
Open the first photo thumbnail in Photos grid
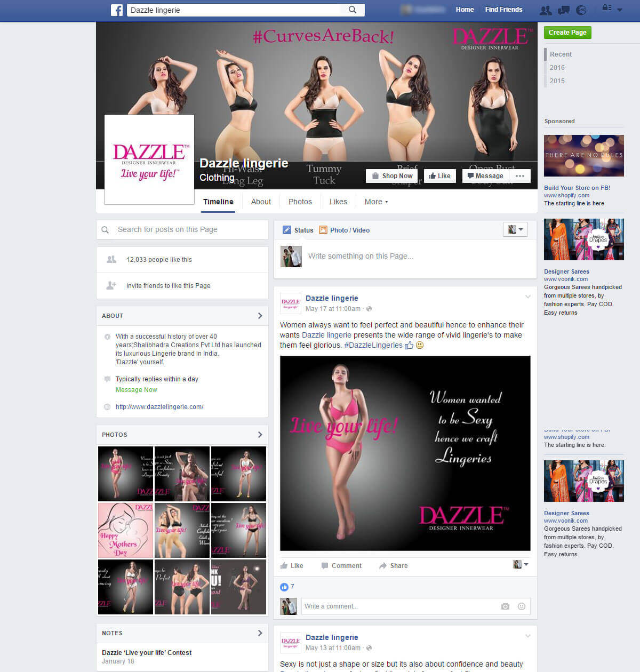pyautogui.click(x=125, y=474)
